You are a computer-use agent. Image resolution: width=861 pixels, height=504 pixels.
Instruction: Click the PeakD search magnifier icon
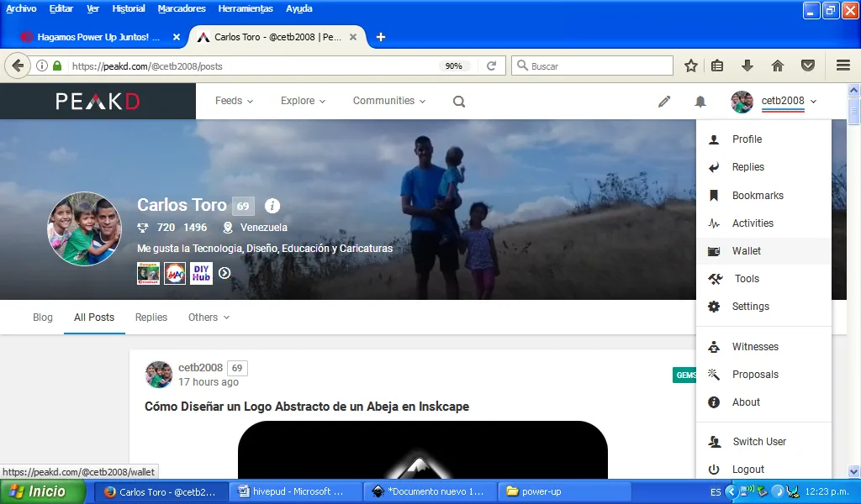point(459,102)
